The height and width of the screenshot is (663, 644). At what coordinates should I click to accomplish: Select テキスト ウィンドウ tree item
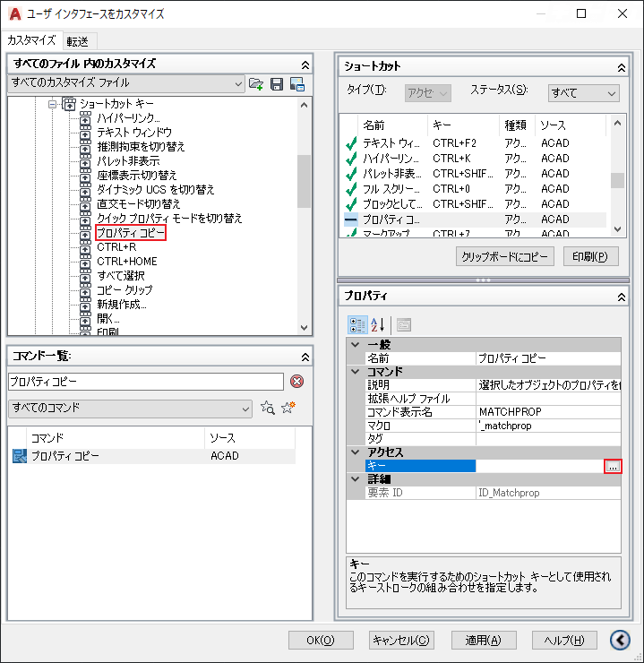134,133
